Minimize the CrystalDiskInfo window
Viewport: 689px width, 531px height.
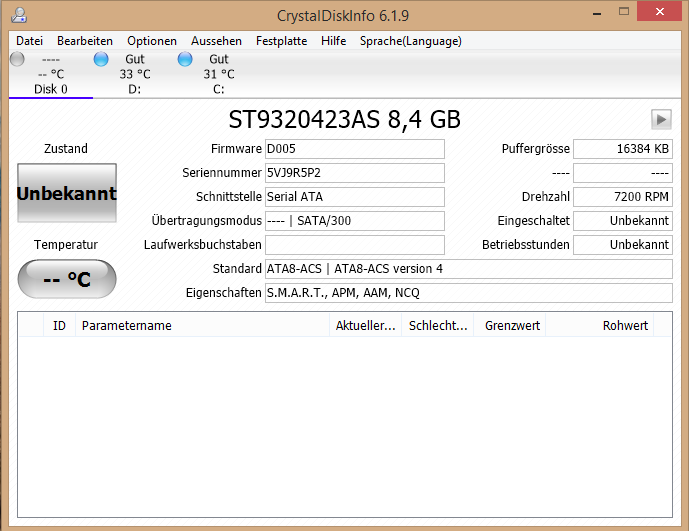[597, 13]
